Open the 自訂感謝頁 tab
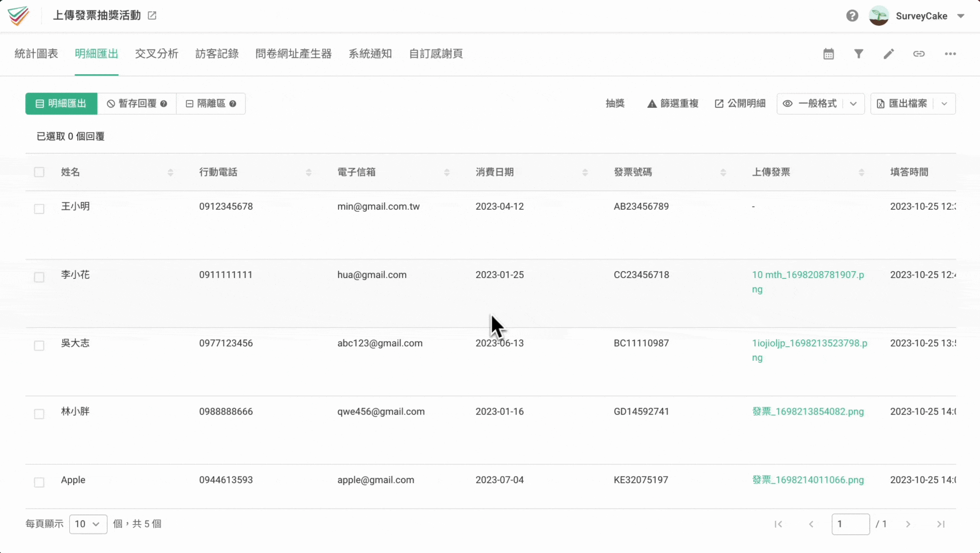The width and height of the screenshot is (980, 553). [436, 54]
